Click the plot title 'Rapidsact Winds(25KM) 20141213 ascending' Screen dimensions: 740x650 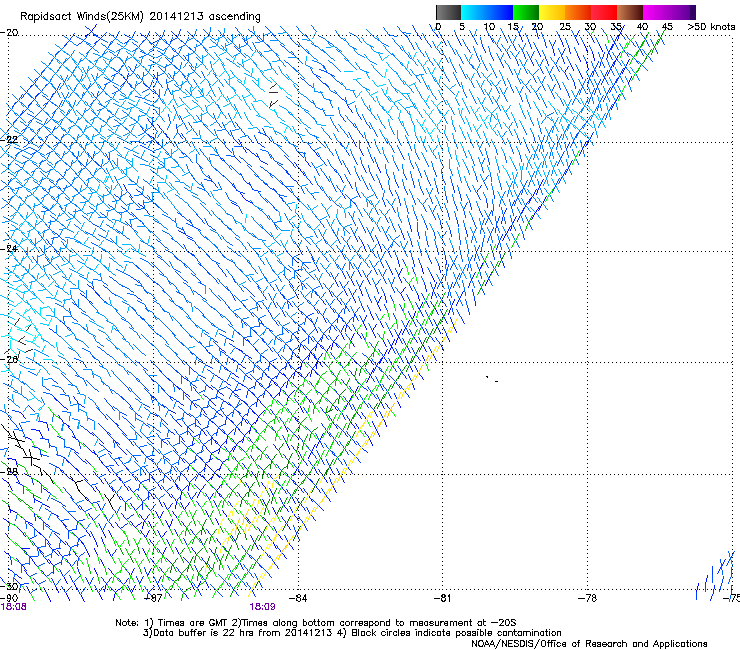tap(140, 17)
